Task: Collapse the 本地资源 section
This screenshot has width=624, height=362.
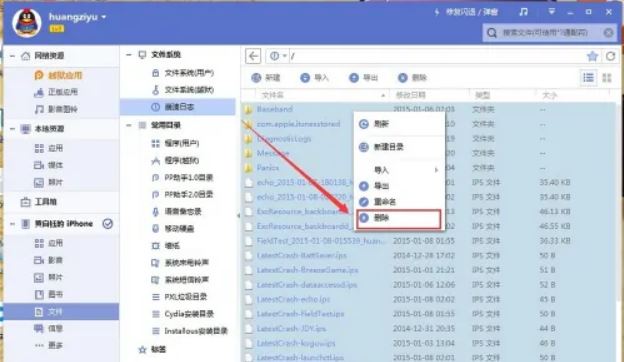Action: tap(12, 129)
